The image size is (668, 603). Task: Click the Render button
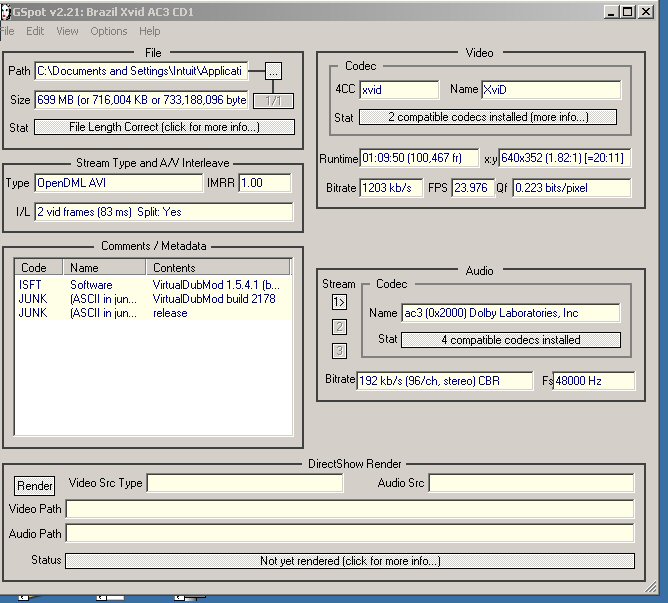[x=35, y=486]
